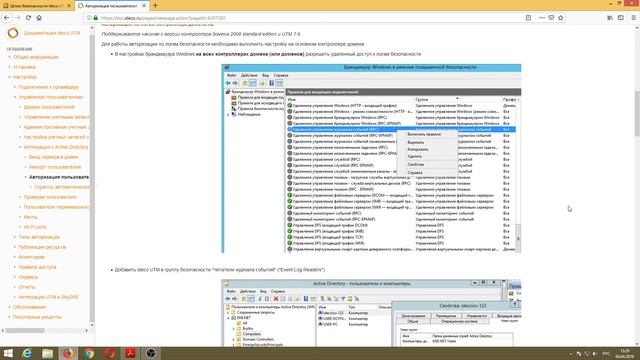The width and height of the screenshot is (640, 360).
Task: Click the page vertical scrollbar thumb
Action: (x=637, y=113)
